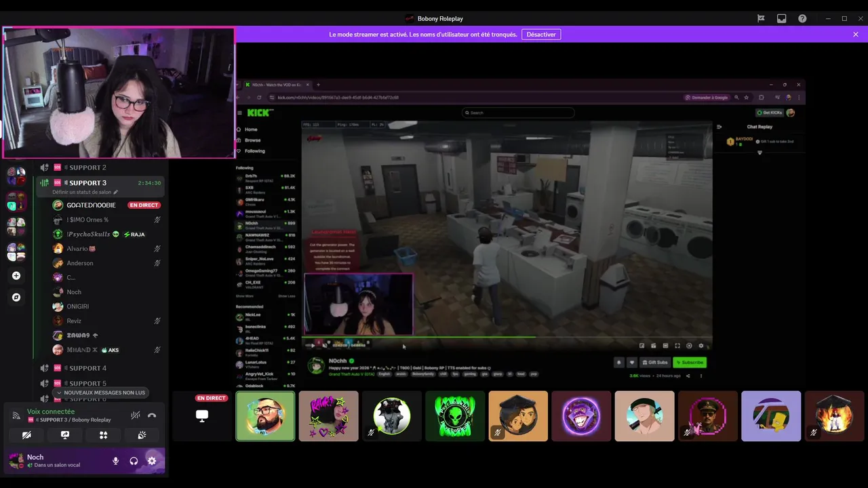
Task: Click the Gift Subs button
Action: click(x=655, y=363)
